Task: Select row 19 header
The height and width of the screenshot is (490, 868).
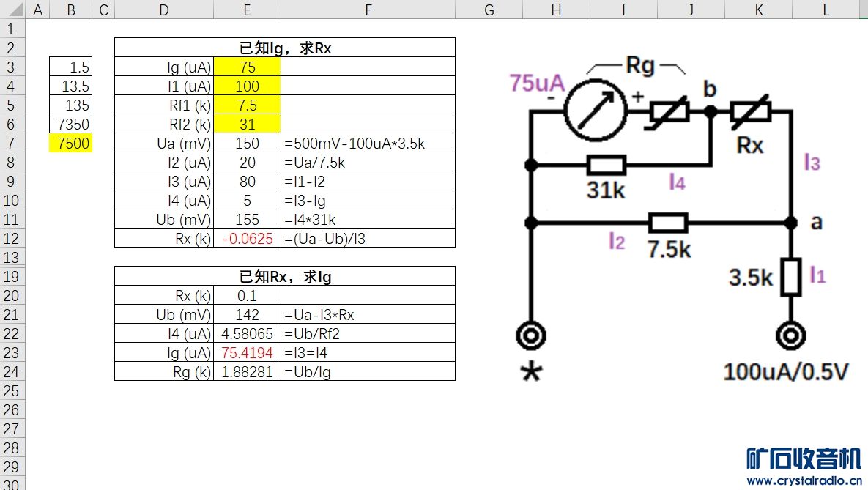Action: (12, 277)
